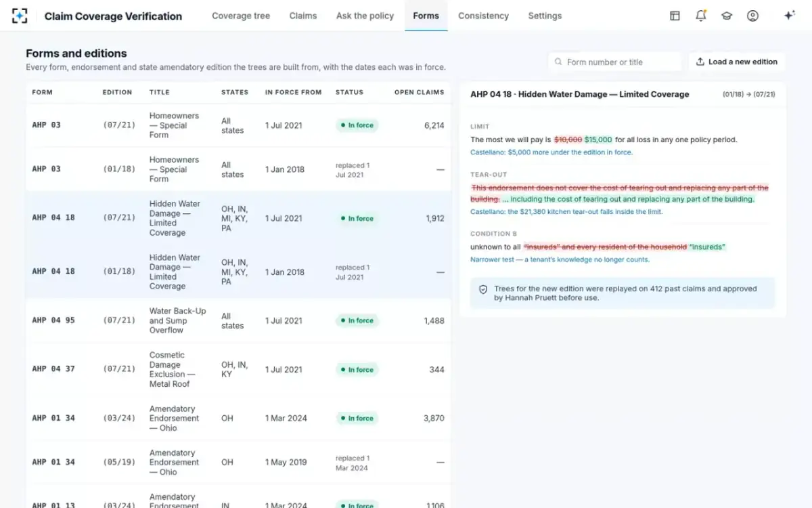
Task: Sort by the STATUS column header
Action: [x=349, y=92]
